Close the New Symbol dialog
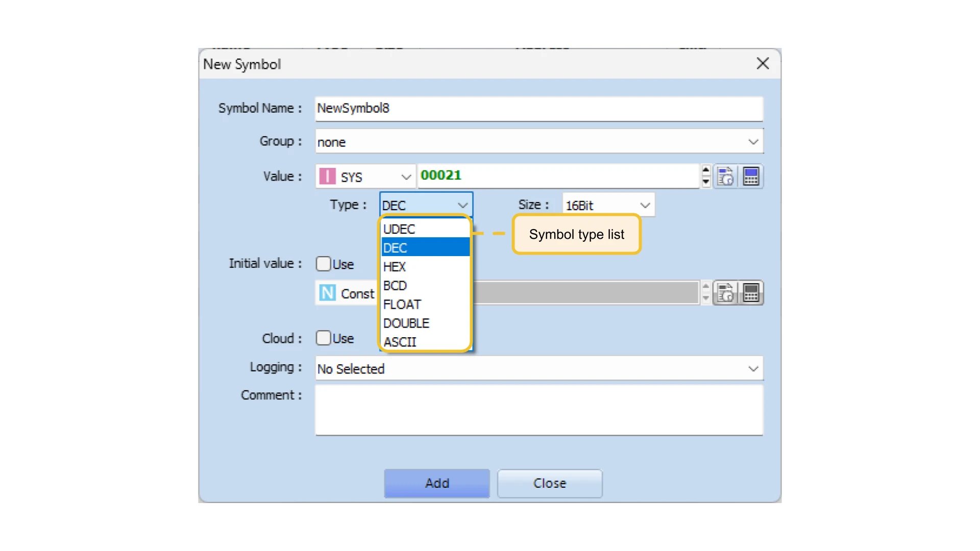Viewport: 980px width, 551px height. pyautogui.click(x=763, y=64)
